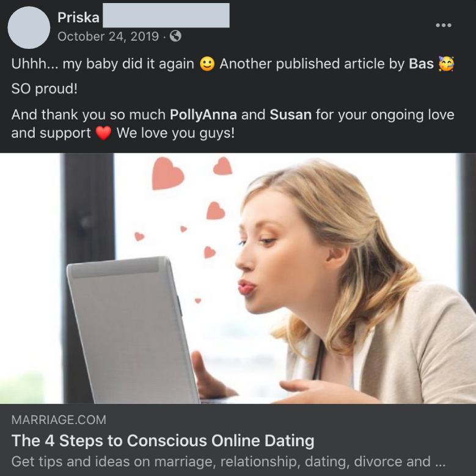
Task: Click the MARRIAGE.COM source label
Action: (x=59, y=420)
